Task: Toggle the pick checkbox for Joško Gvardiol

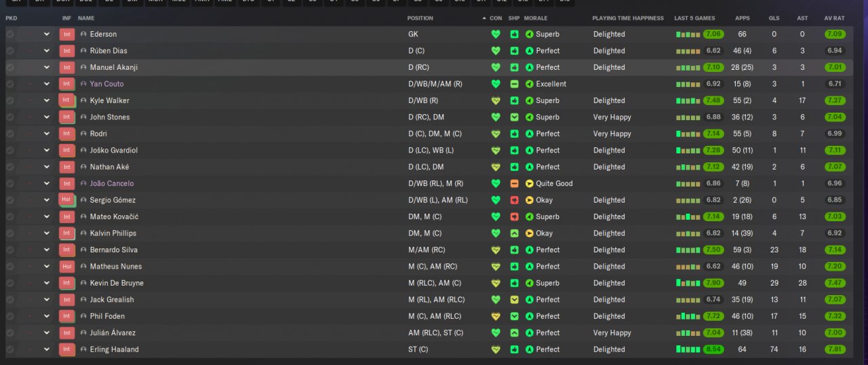Action: [x=10, y=151]
